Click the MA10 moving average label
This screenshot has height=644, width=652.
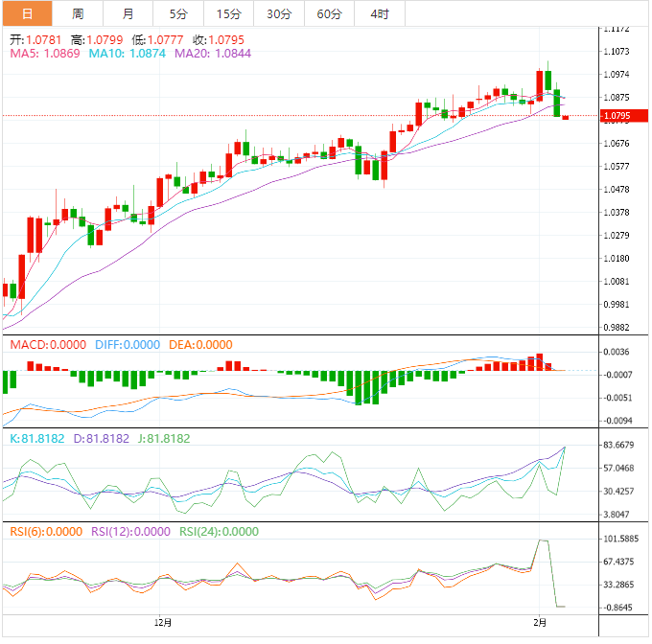(x=127, y=54)
